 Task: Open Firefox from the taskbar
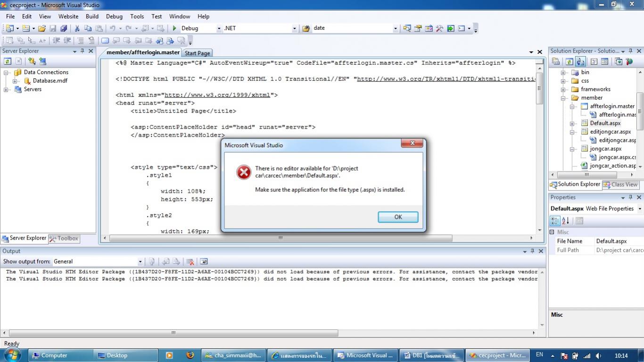pos(190,355)
